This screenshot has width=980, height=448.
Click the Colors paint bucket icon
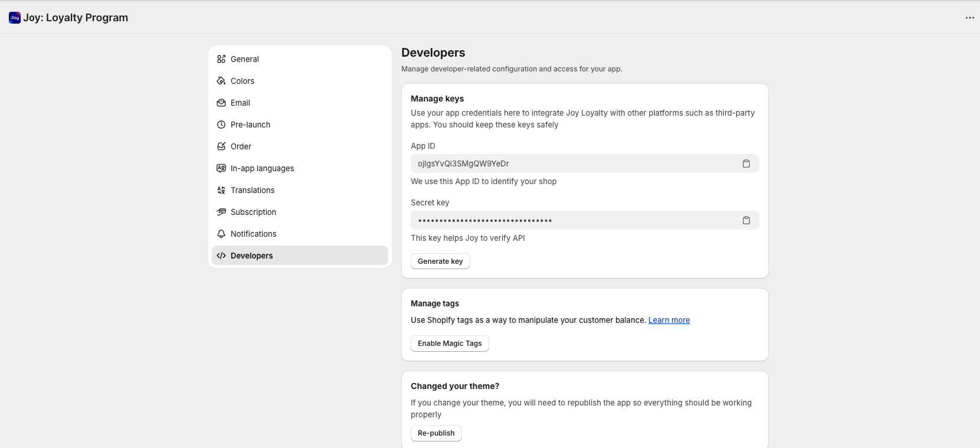click(221, 81)
